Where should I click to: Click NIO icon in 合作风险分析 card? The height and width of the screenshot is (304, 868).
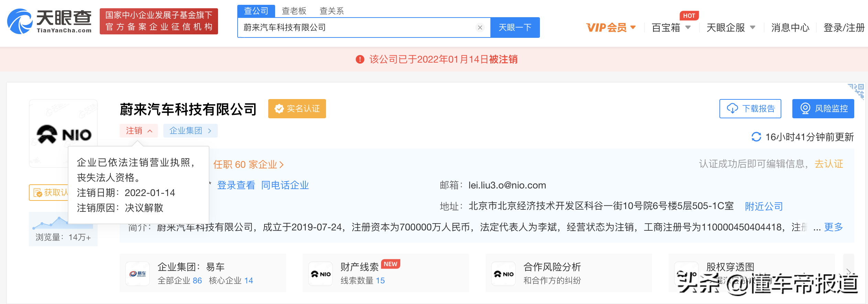pyautogui.click(x=503, y=274)
